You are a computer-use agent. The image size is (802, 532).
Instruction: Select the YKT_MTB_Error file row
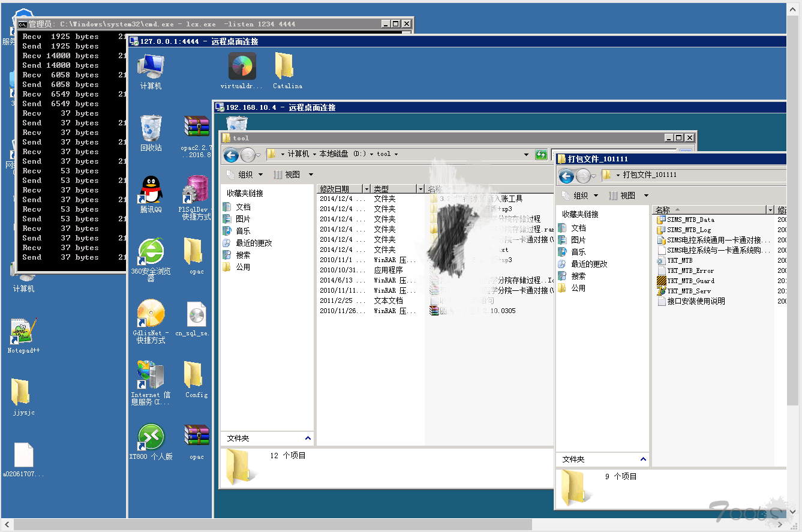(686, 270)
